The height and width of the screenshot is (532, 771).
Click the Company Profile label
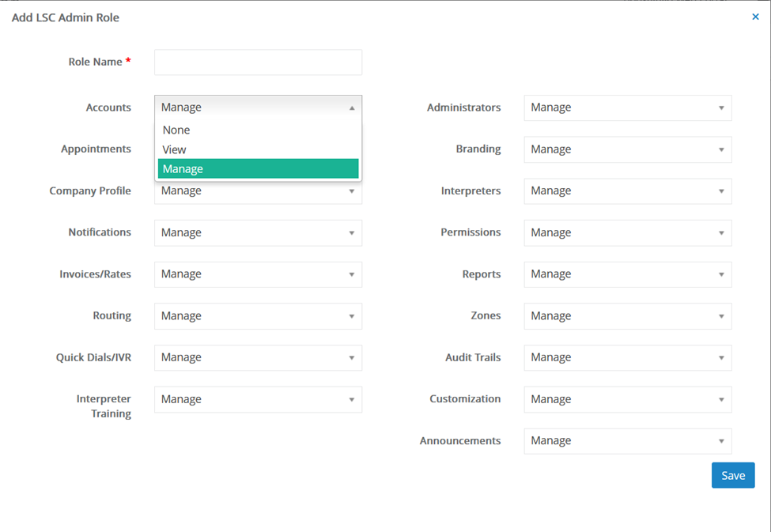tap(90, 191)
